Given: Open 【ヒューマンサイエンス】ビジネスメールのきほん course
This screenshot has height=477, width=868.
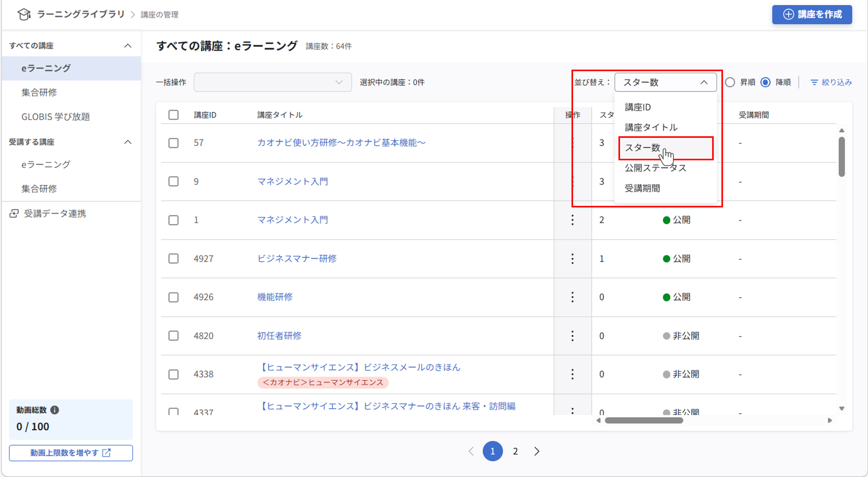Looking at the screenshot, I should click(359, 367).
